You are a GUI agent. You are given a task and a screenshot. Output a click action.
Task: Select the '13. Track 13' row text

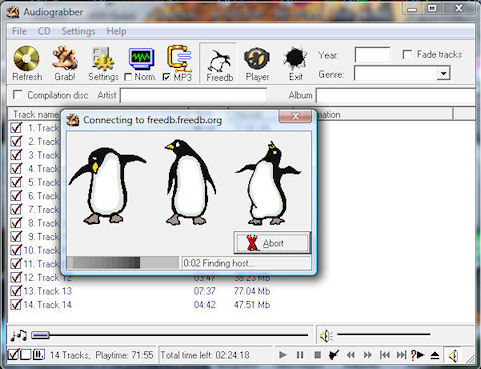coord(47,291)
